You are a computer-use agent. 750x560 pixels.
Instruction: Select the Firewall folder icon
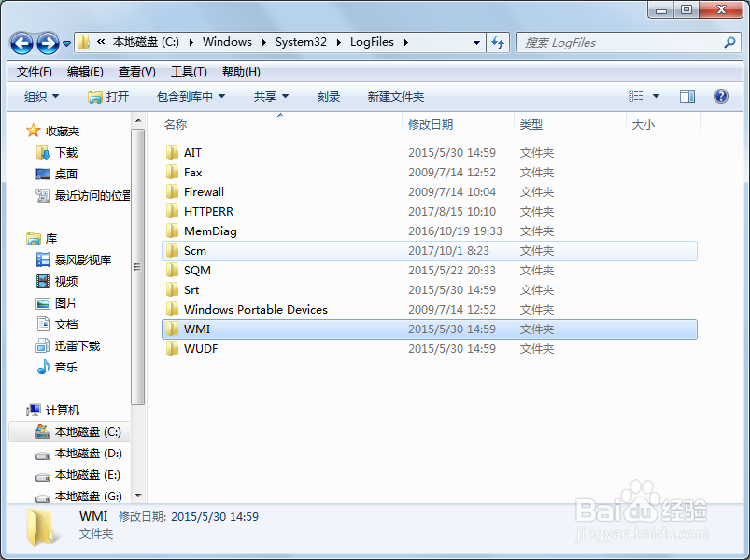pyautogui.click(x=172, y=191)
